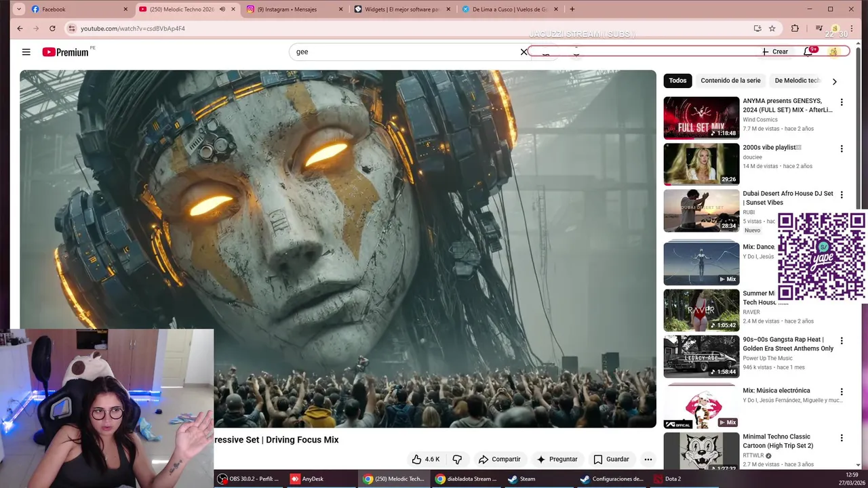The height and width of the screenshot is (488, 868).
Task: Open the Crear upload menu
Action: pos(774,52)
